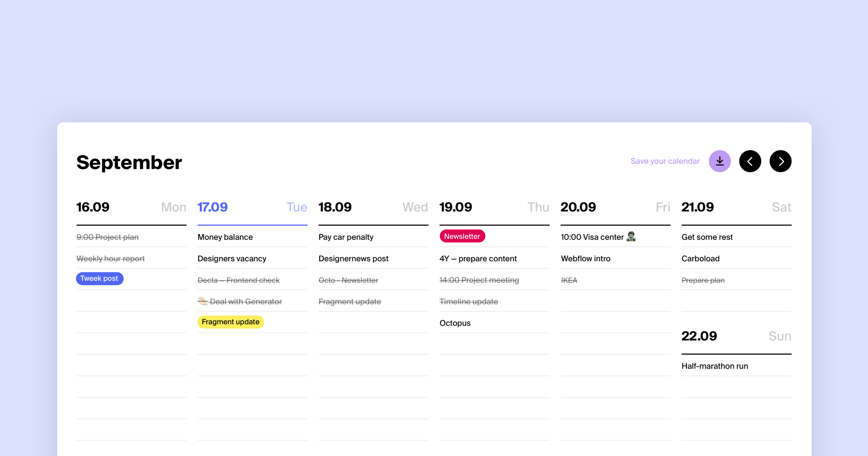Check off the Pay car penalty task
This screenshot has width=868, height=456.
[x=346, y=237]
